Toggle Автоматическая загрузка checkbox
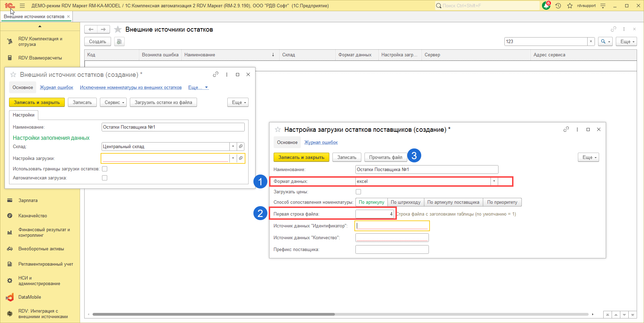 104,178
